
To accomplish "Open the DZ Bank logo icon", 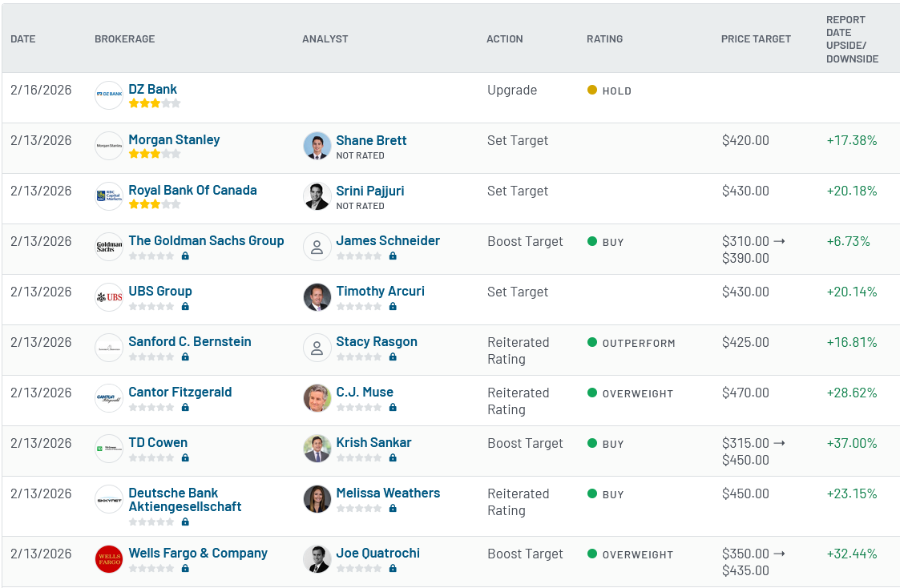I will pyautogui.click(x=109, y=95).
